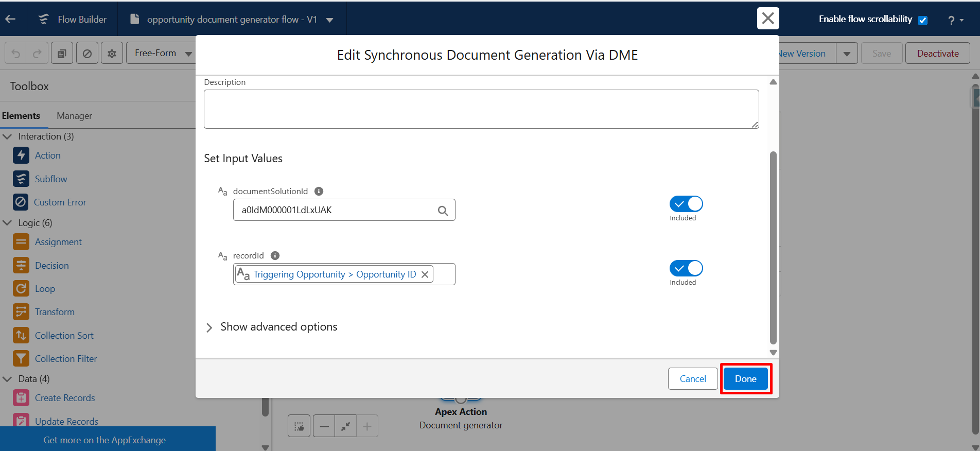Select the Assignment element icon
The image size is (980, 451).
click(x=21, y=242)
